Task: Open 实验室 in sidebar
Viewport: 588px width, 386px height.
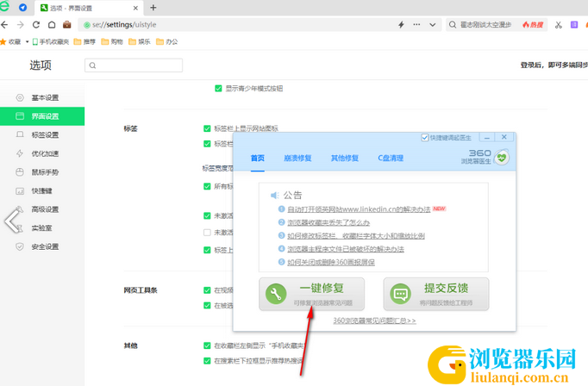Action: 42,227
